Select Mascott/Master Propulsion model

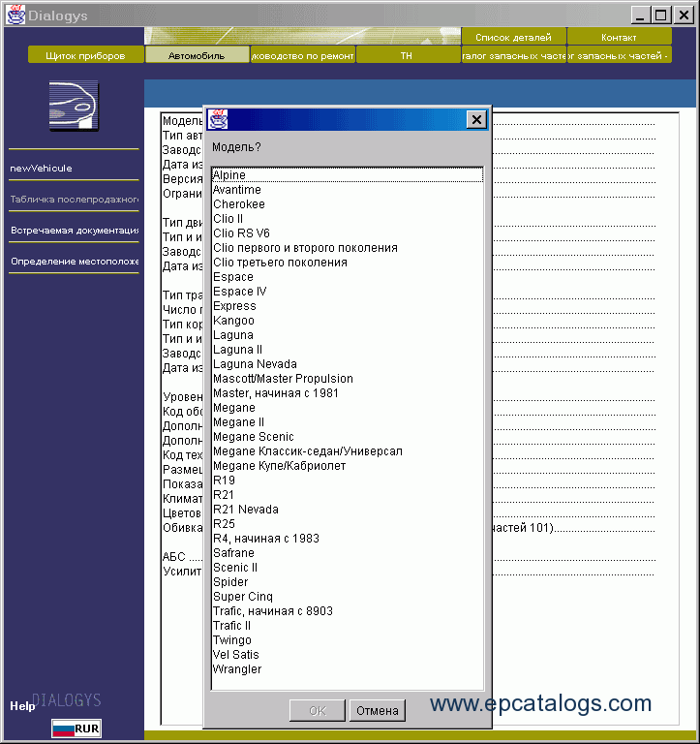348,379
